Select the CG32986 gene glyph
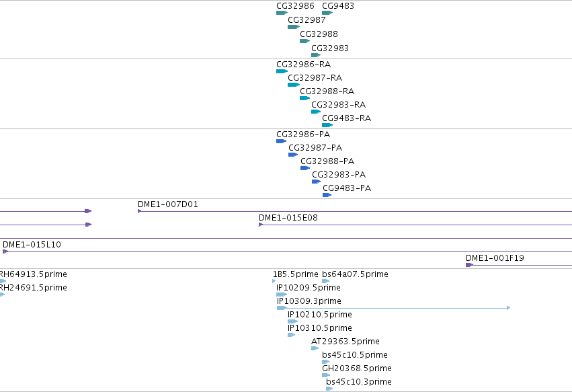This screenshot has width=572, height=392. click(282, 13)
